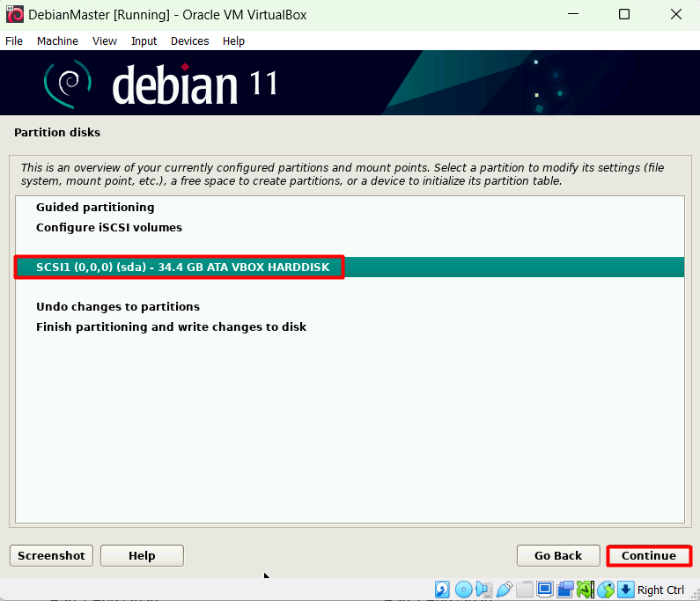
Task: Open the Devices menu
Action: tap(189, 41)
